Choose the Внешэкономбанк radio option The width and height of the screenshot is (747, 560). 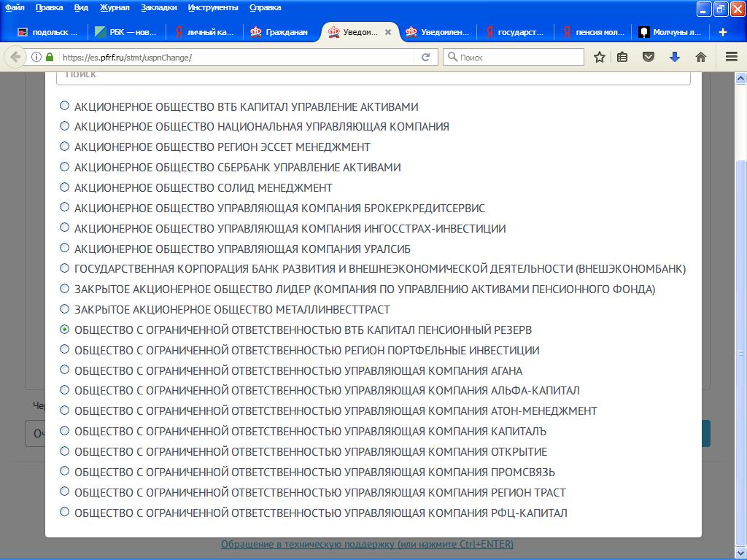pos(65,268)
